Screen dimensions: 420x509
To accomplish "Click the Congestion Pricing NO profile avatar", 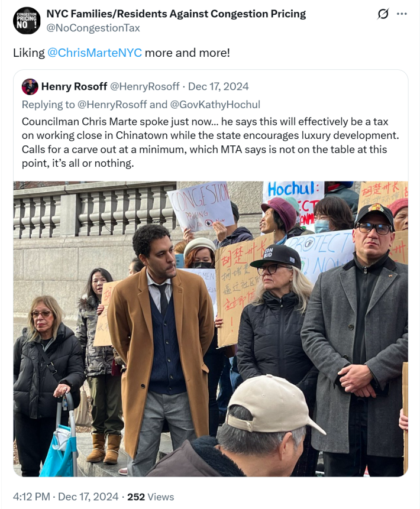I will tap(27, 21).
